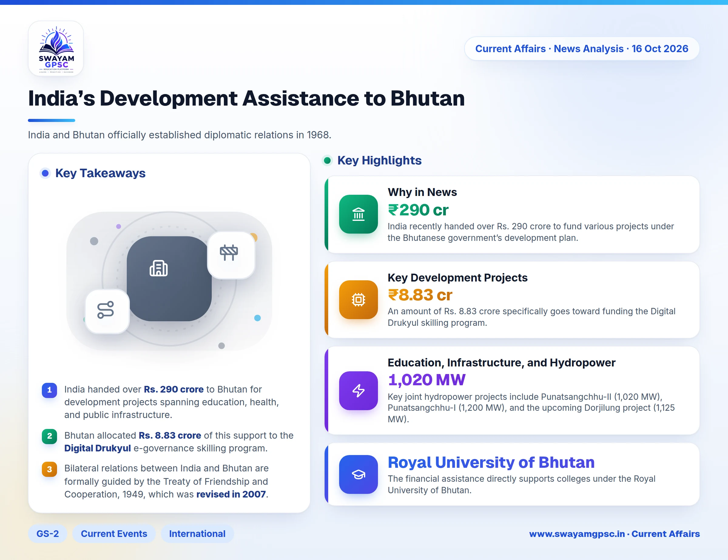Image resolution: width=728 pixels, height=560 pixels.
Task: Open the www.swayamgpsc.in link
Action: (577, 534)
